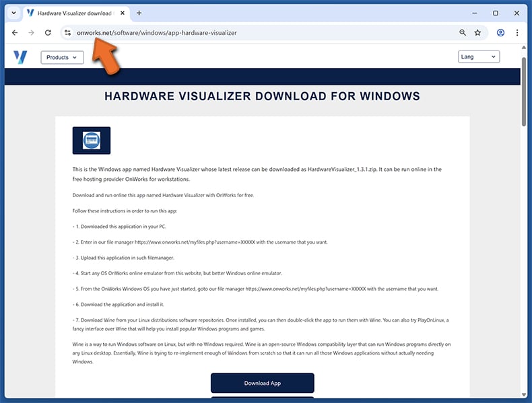This screenshot has width=532, height=403.
Task: Open the site information icon in address bar
Action: (67, 32)
